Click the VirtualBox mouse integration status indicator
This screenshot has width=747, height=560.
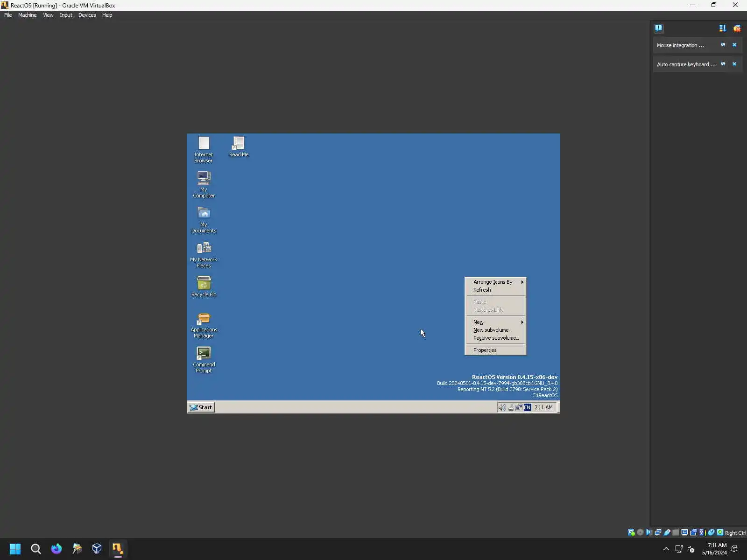712,532
